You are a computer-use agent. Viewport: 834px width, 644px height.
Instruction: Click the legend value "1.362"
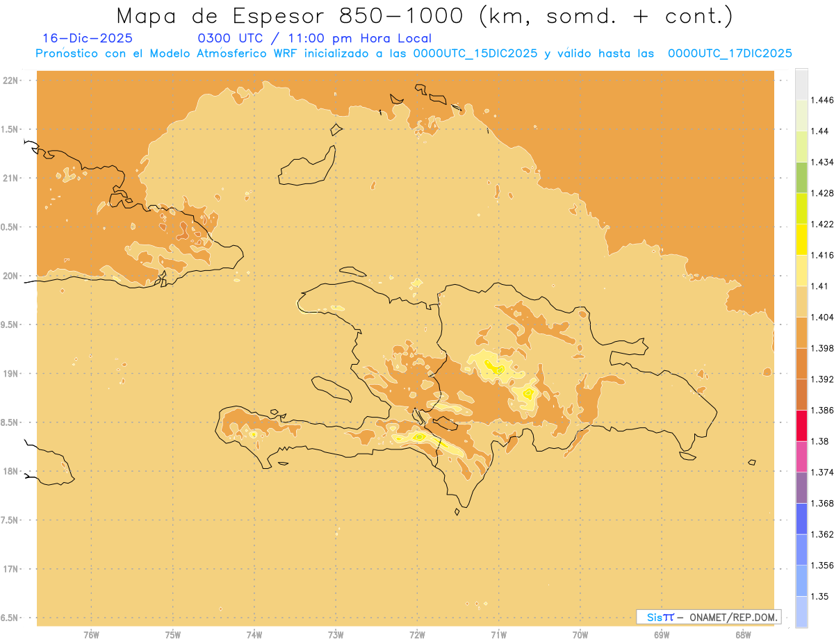821,534
